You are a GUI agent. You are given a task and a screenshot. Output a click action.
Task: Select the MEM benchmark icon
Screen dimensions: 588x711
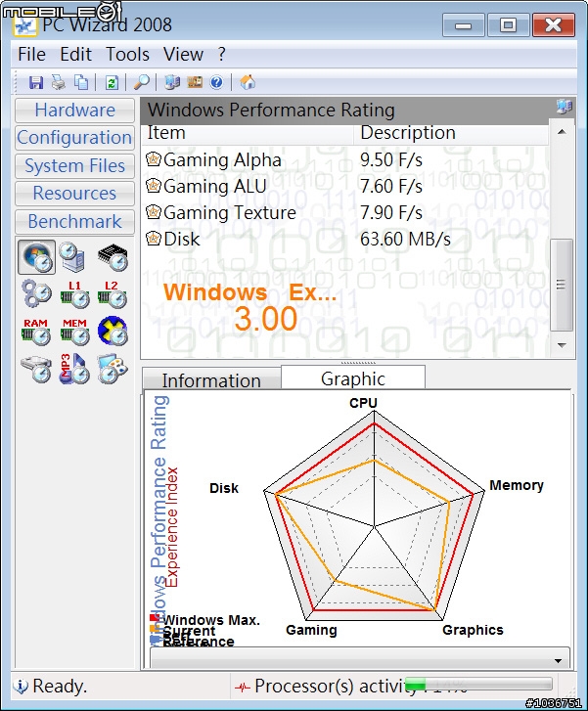tap(75, 332)
